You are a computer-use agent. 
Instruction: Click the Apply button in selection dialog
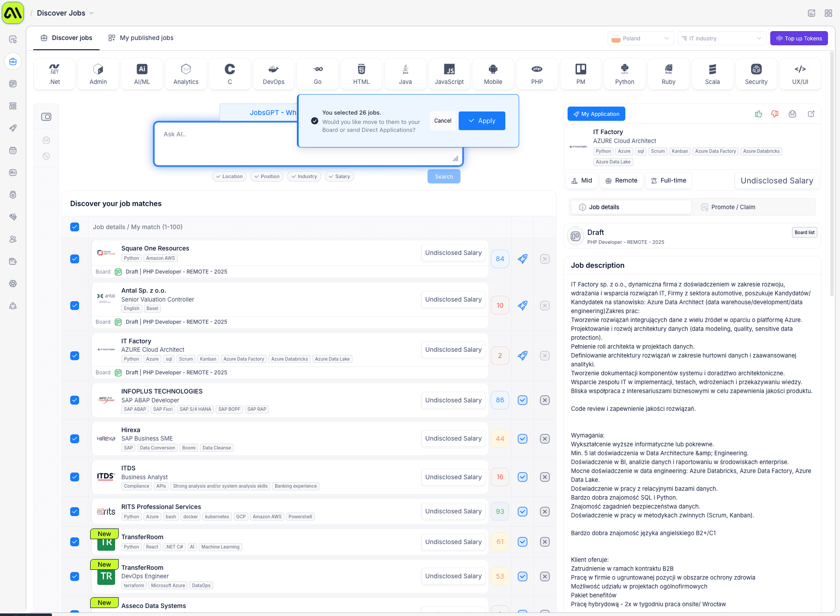coord(482,121)
